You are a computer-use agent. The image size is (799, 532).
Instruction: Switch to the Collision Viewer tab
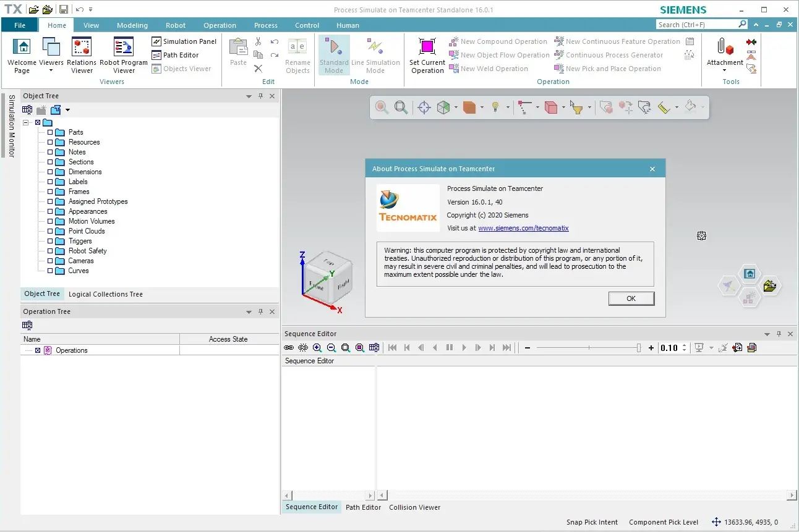pos(415,507)
